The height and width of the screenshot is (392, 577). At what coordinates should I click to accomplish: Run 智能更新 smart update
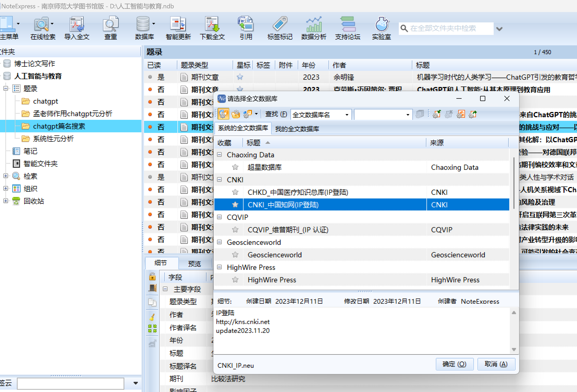click(x=178, y=28)
